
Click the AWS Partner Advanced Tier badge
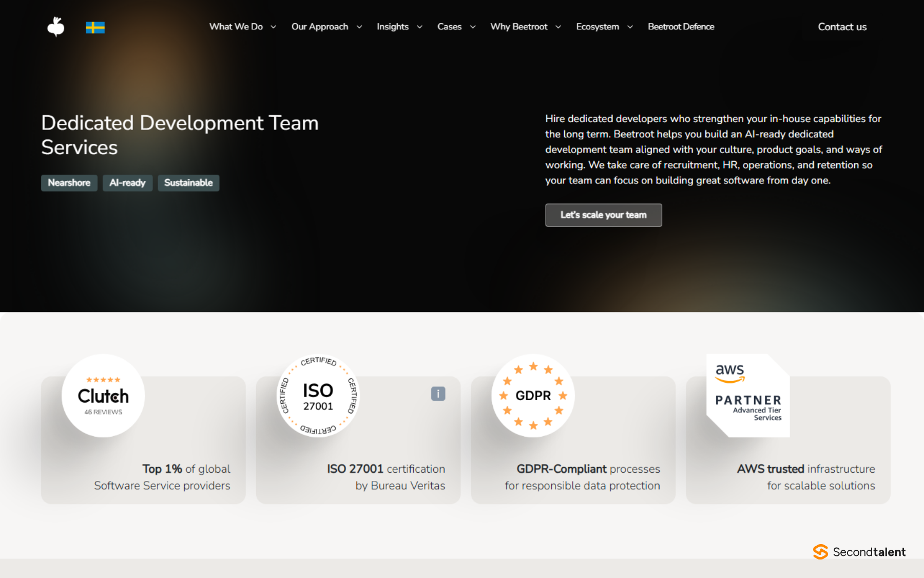coord(748,396)
